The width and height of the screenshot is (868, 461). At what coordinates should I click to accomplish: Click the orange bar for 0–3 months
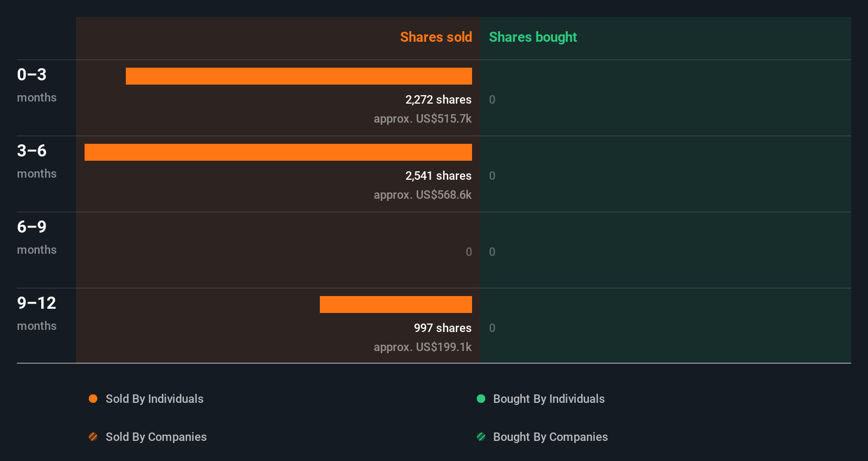299,76
